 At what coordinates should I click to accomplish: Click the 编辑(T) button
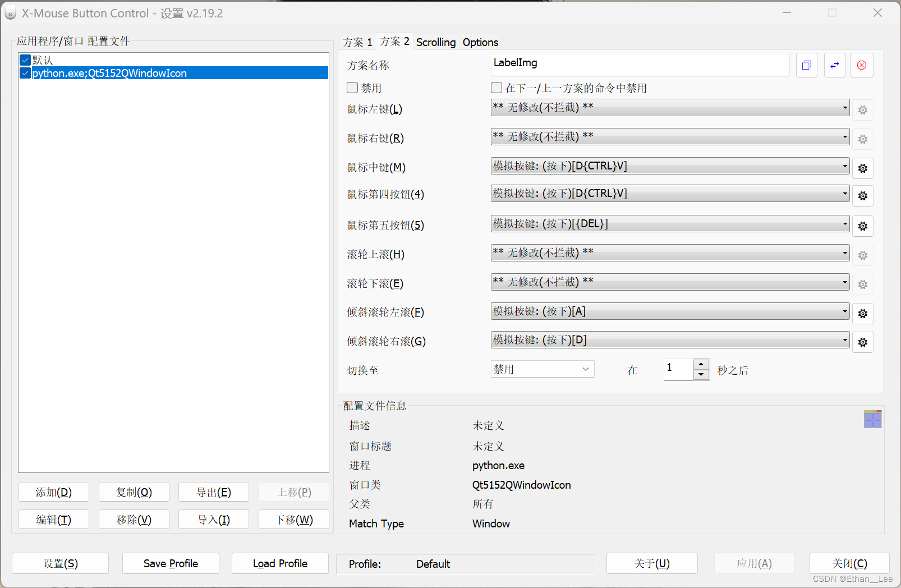[x=54, y=520]
